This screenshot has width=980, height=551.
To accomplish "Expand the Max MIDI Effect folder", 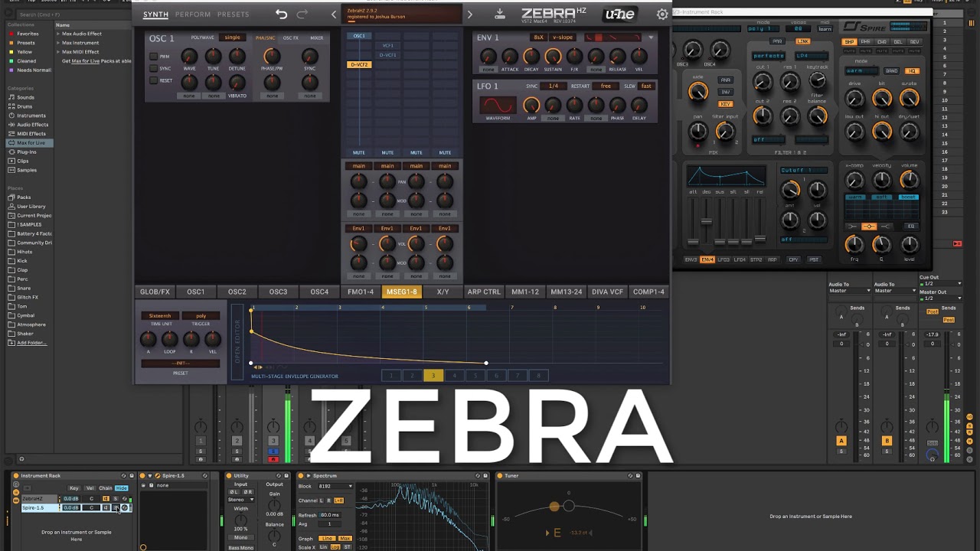I will pos(58,52).
